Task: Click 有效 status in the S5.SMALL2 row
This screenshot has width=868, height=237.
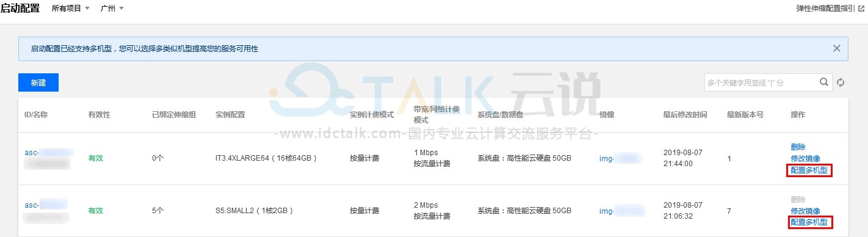Action: [x=96, y=211]
